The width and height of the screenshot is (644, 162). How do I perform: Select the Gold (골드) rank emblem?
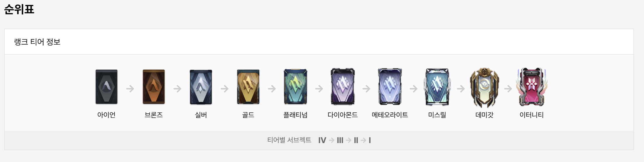tap(248, 87)
